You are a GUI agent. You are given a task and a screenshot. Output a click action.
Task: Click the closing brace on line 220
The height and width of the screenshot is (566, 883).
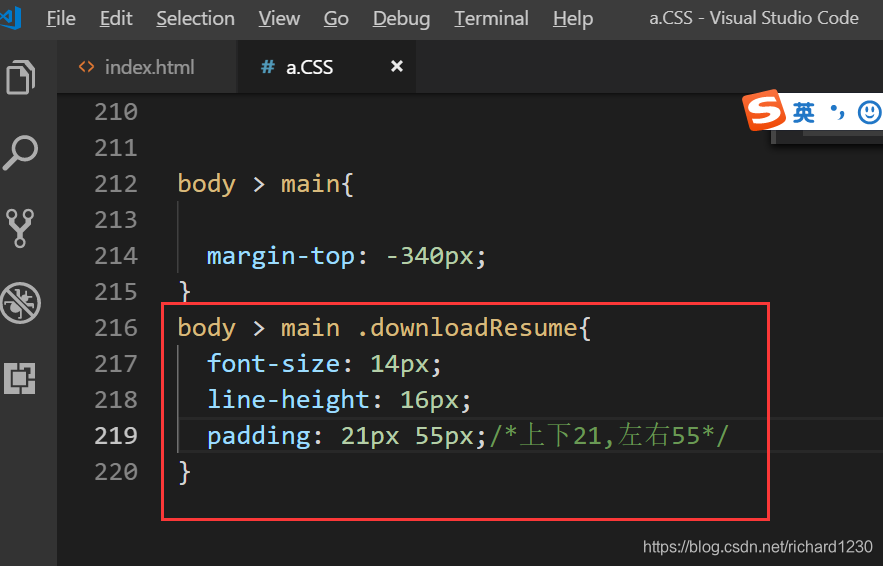(185, 473)
